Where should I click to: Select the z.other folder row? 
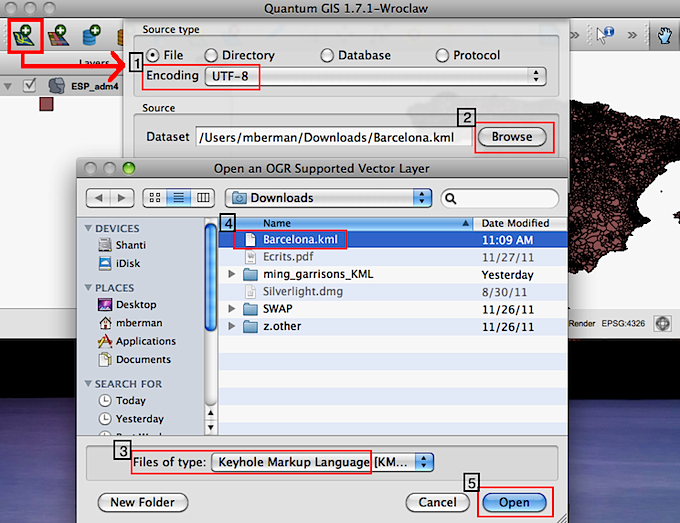point(393,327)
